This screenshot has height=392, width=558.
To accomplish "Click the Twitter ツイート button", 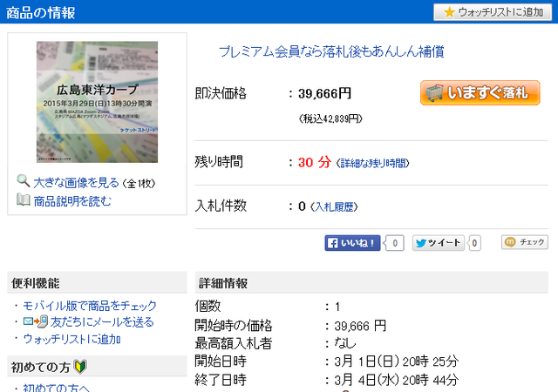I will coord(438,243).
